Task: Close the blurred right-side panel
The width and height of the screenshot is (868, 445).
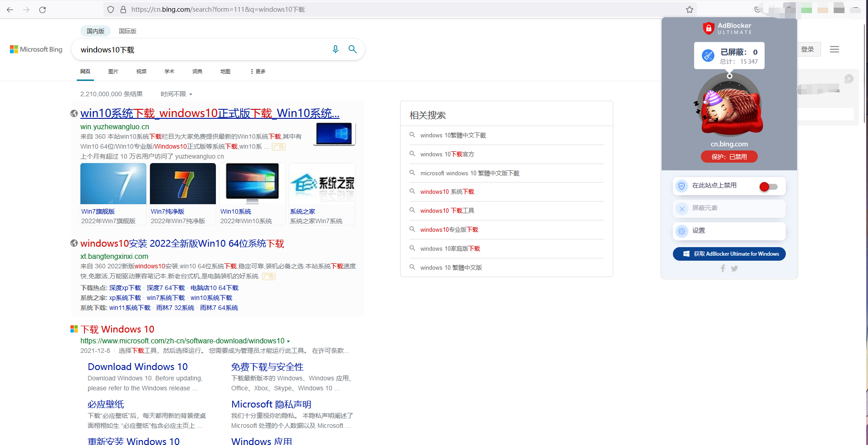Action: coord(849,79)
